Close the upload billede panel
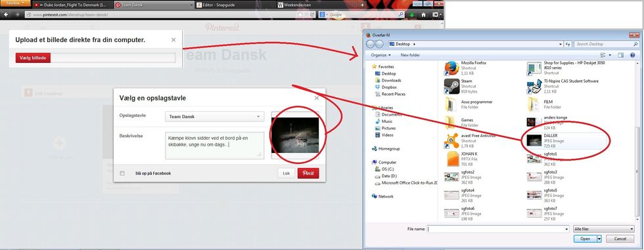Image resolution: width=644 pixels, height=250 pixels. tap(173, 40)
